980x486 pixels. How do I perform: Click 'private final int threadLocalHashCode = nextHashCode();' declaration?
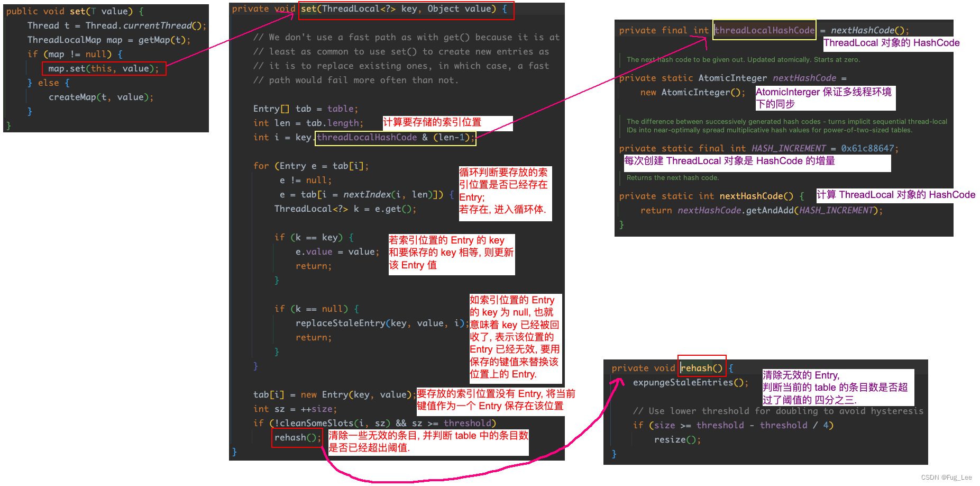click(764, 30)
